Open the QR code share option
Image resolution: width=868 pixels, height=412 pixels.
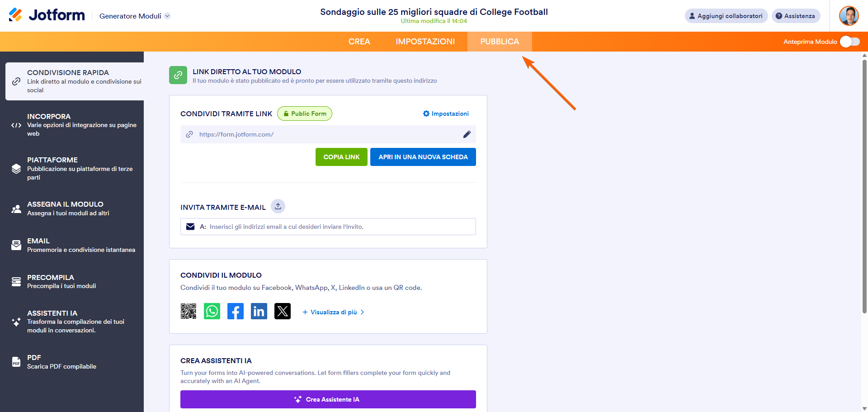click(189, 311)
